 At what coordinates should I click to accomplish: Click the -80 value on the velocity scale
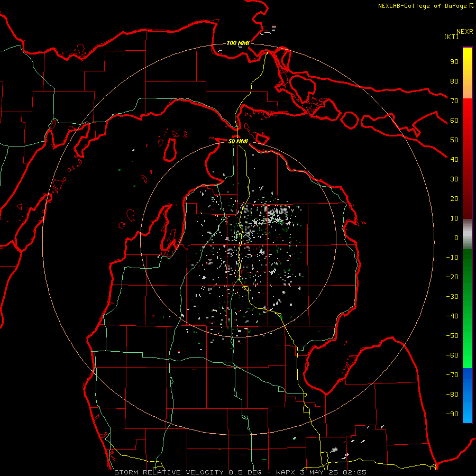pyautogui.click(x=452, y=395)
